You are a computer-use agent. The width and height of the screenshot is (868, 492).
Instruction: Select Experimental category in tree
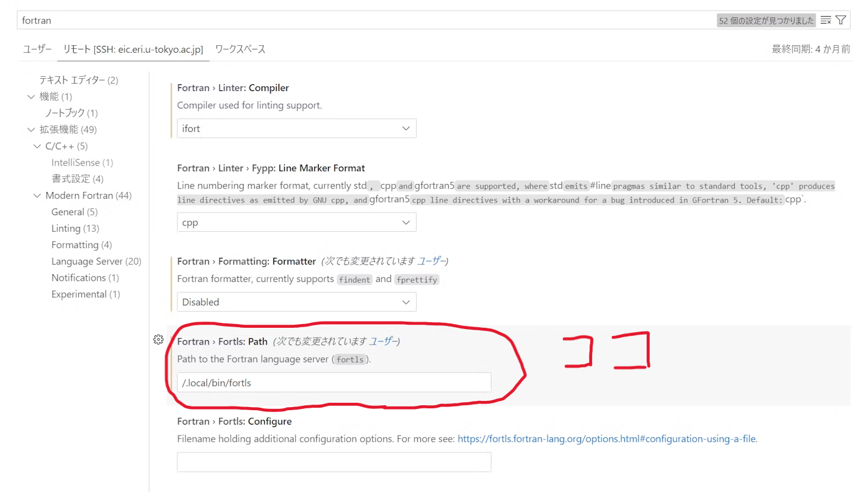coord(86,294)
